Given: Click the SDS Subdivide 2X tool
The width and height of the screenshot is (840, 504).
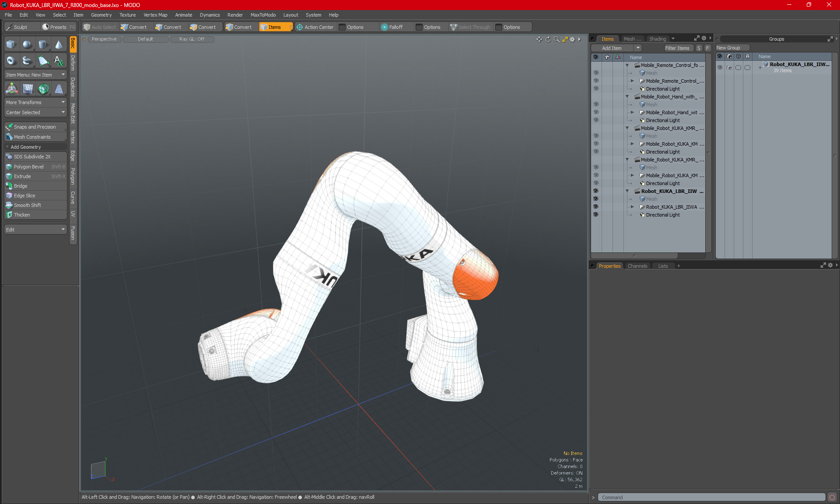Looking at the screenshot, I should (x=35, y=157).
